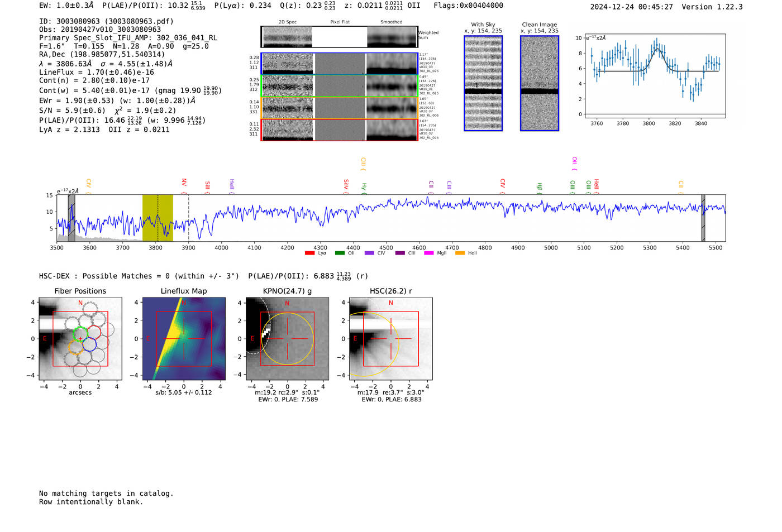Select the HSC-DEX Possible Matches line

(204, 276)
